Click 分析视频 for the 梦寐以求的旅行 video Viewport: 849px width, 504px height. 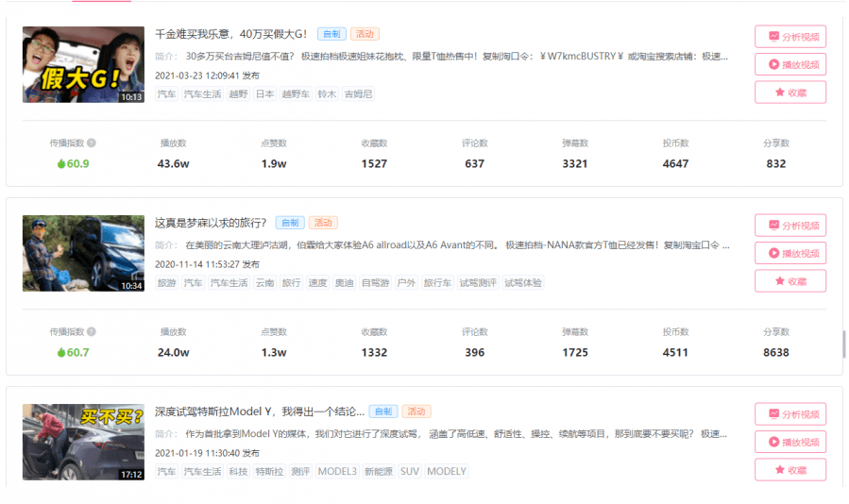click(790, 226)
